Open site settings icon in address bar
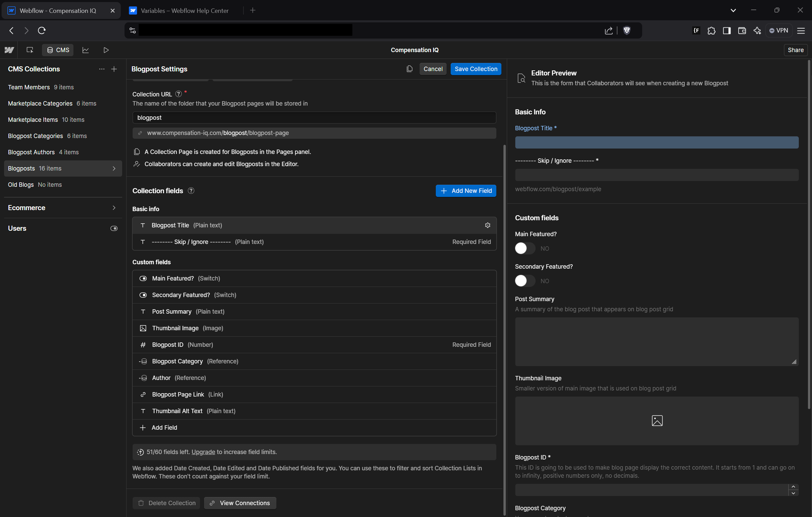Image resolution: width=812 pixels, height=517 pixels. (x=133, y=30)
